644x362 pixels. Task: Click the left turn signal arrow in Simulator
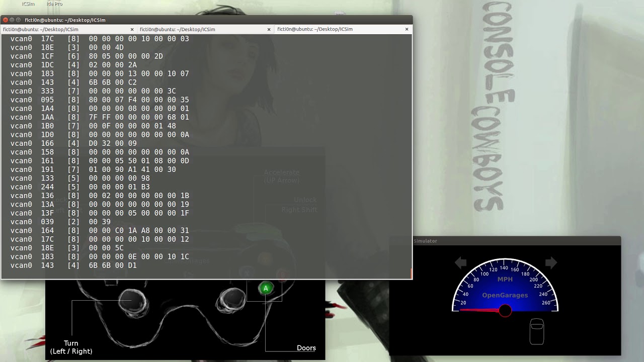(460, 262)
